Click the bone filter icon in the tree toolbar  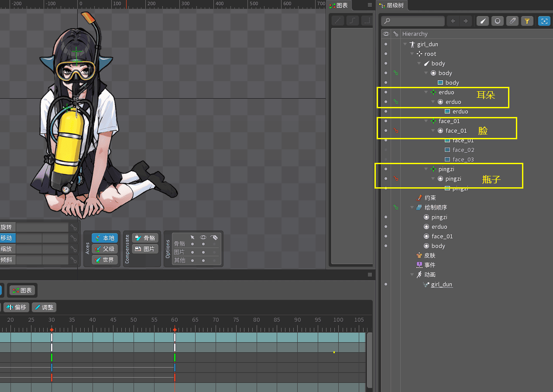482,21
